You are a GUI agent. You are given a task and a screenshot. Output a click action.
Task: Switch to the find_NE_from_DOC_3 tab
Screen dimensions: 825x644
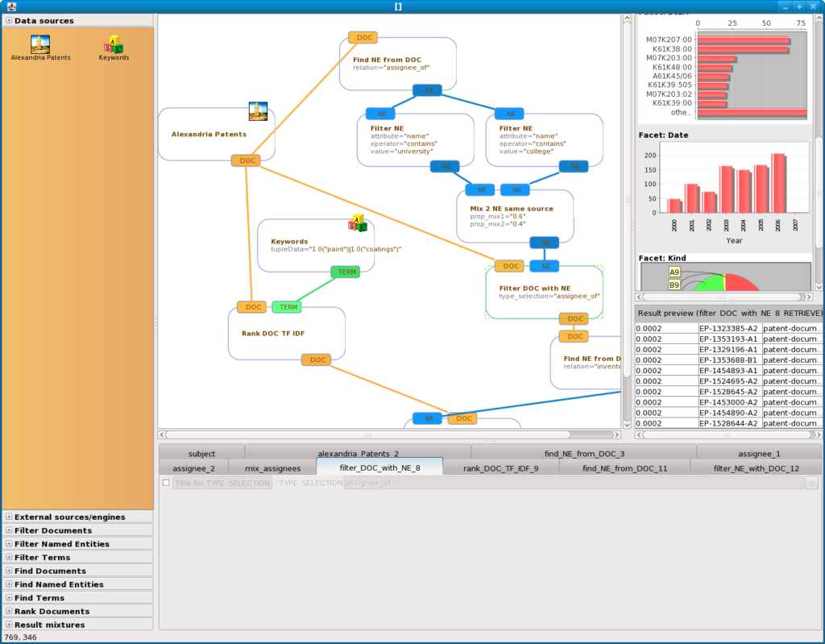point(584,453)
